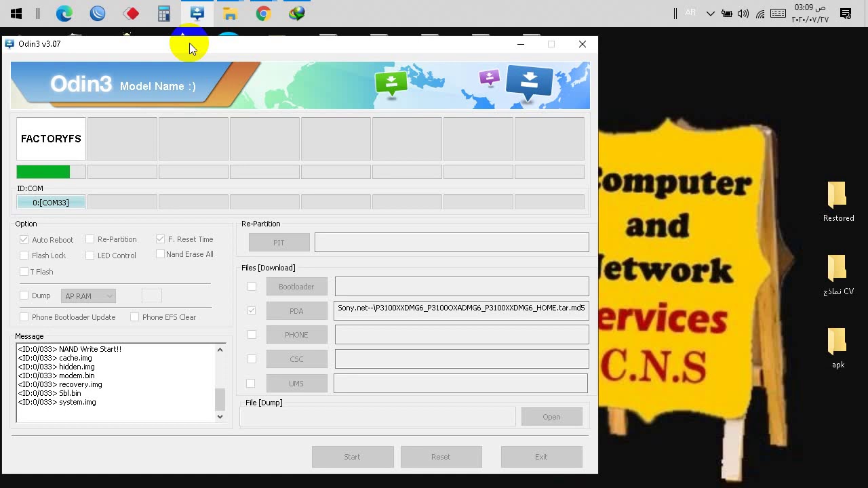Click the PHONE file button
The image size is (868, 488).
click(296, 335)
